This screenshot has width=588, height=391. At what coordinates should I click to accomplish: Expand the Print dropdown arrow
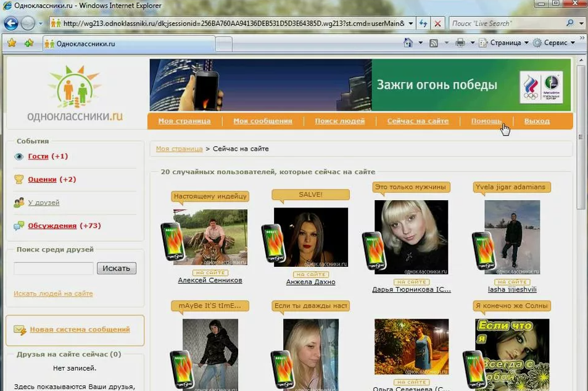472,43
